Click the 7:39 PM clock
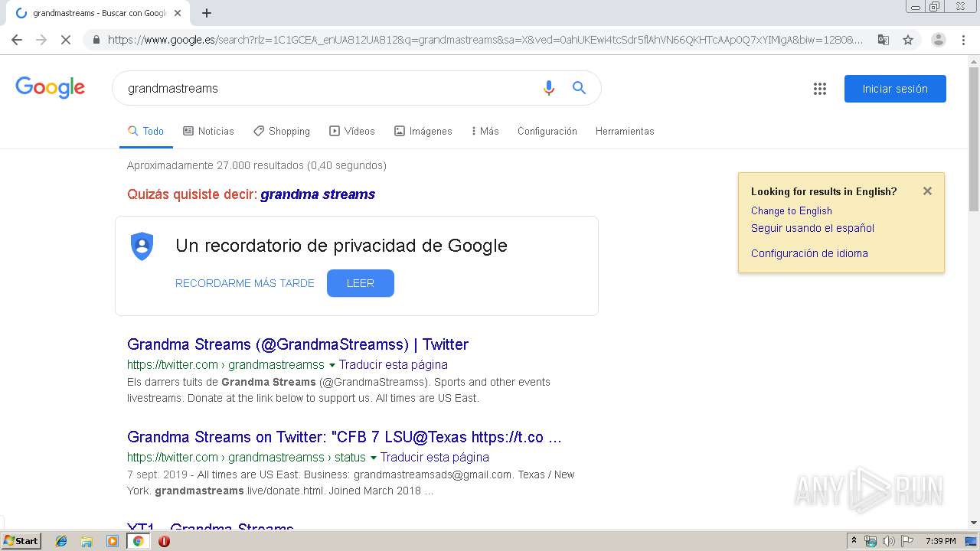 [x=940, y=541]
